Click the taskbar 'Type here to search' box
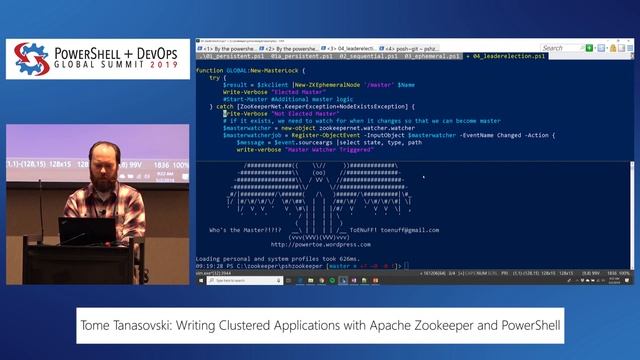640x360 pixels. pos(245,280)
